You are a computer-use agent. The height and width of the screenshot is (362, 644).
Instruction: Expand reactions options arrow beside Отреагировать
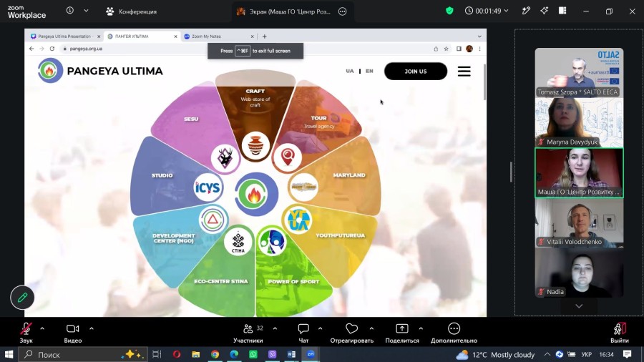[371, 328]
